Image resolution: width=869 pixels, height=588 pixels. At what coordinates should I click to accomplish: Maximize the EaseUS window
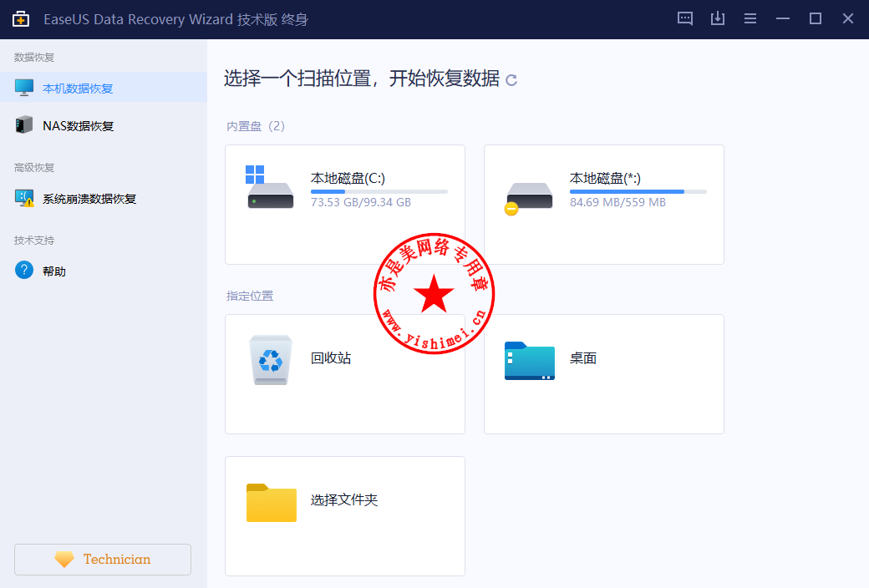click(x=816, y=19)
